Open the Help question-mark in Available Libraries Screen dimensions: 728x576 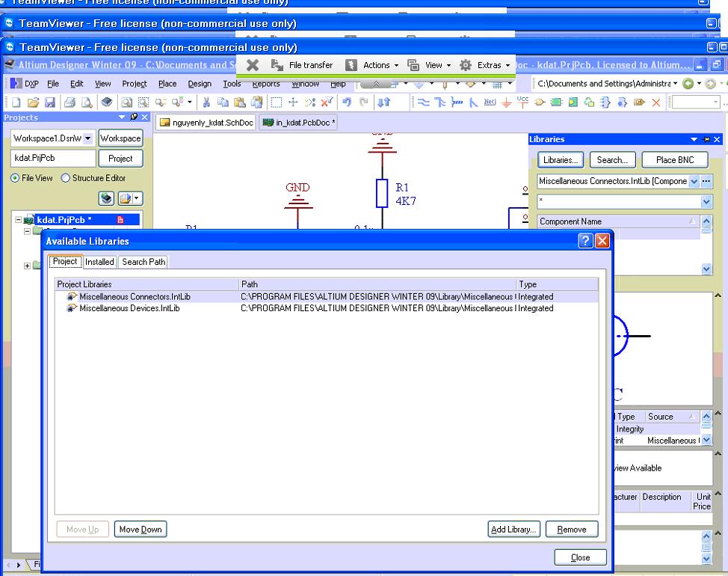click(x=586, y=241)
